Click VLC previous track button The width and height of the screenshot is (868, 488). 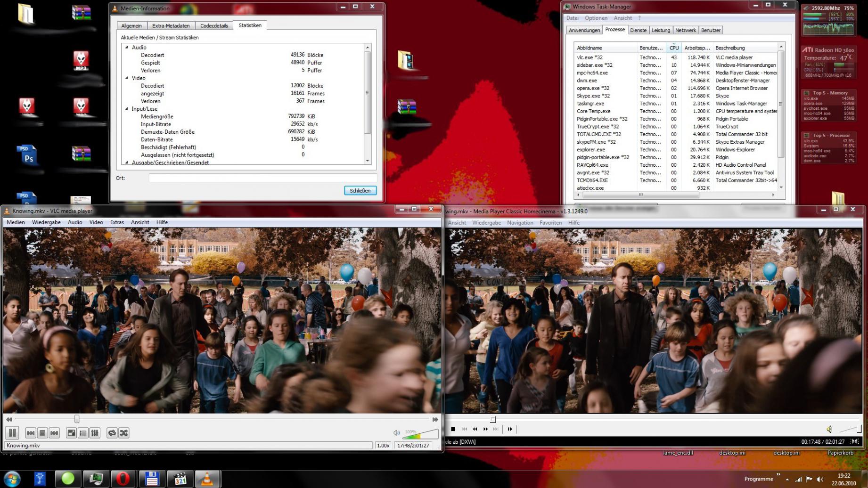[31, 433]
